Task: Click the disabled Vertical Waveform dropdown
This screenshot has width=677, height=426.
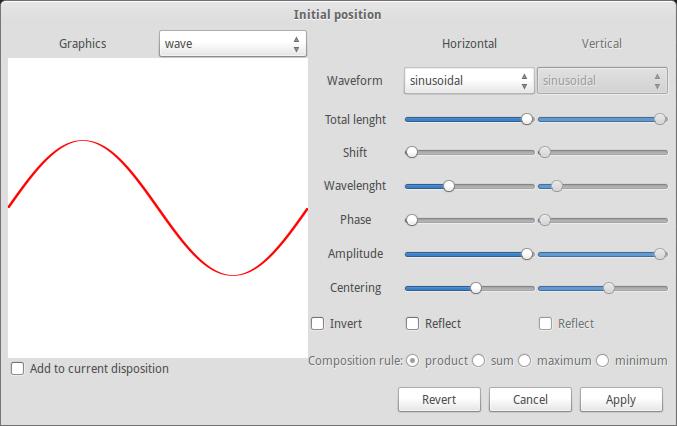Action: [601, 81]
